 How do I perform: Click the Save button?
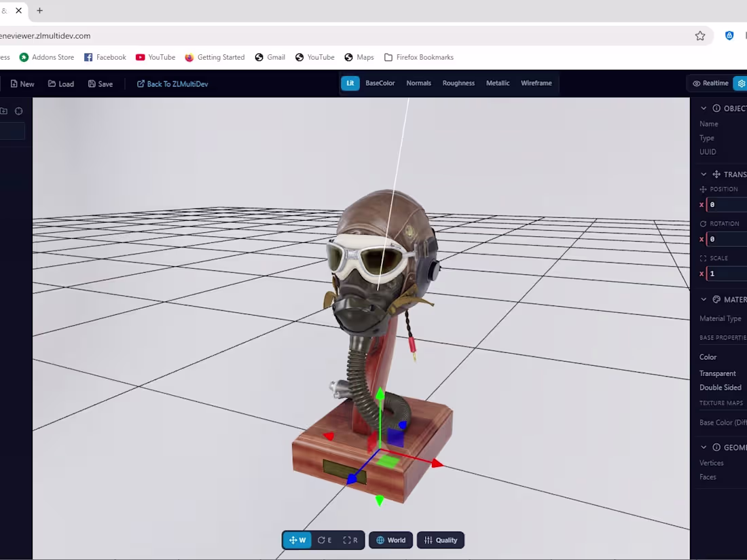pos(100,83)
